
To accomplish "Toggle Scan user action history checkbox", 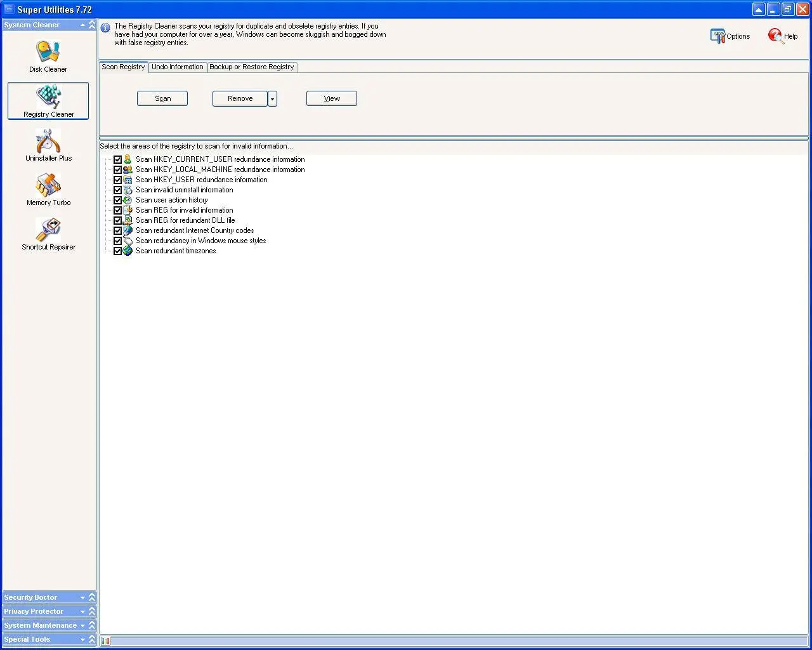I will [117, 200].
